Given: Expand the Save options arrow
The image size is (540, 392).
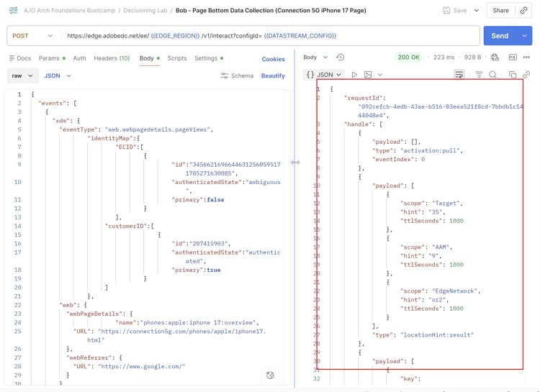Looking at the screenshot, I should coord(477,10).
